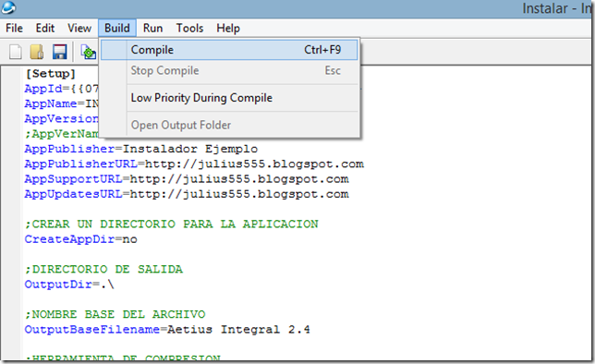Click the Open file folder icon

(37, 52)
